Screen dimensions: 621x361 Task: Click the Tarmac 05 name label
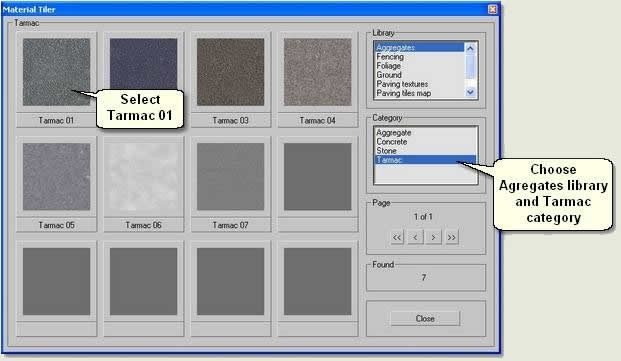(56, 225)
